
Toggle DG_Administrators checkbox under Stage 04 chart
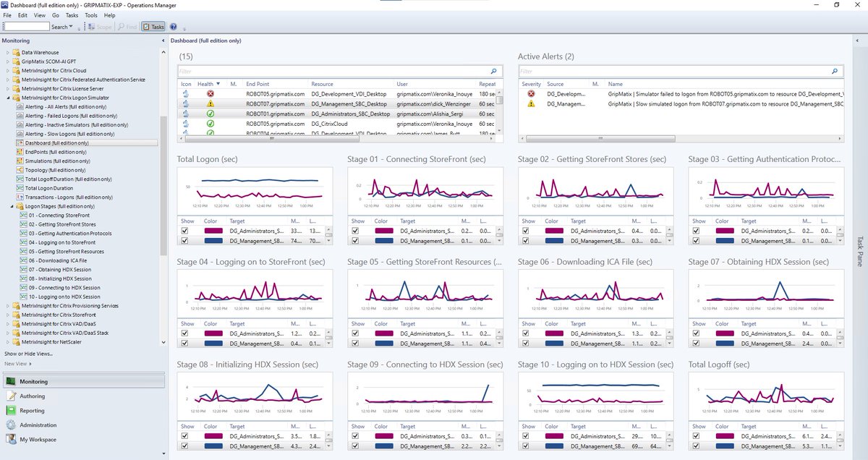[x=184, y=333]
